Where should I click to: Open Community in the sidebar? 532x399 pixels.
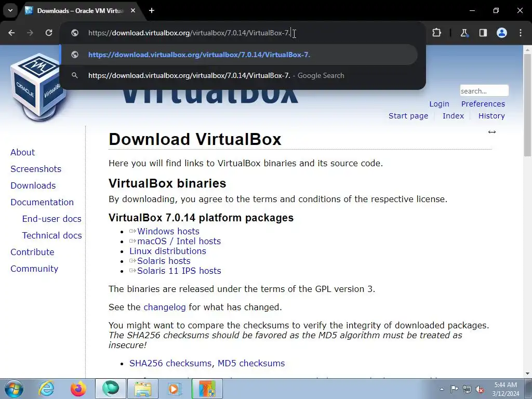click(34, 269)
